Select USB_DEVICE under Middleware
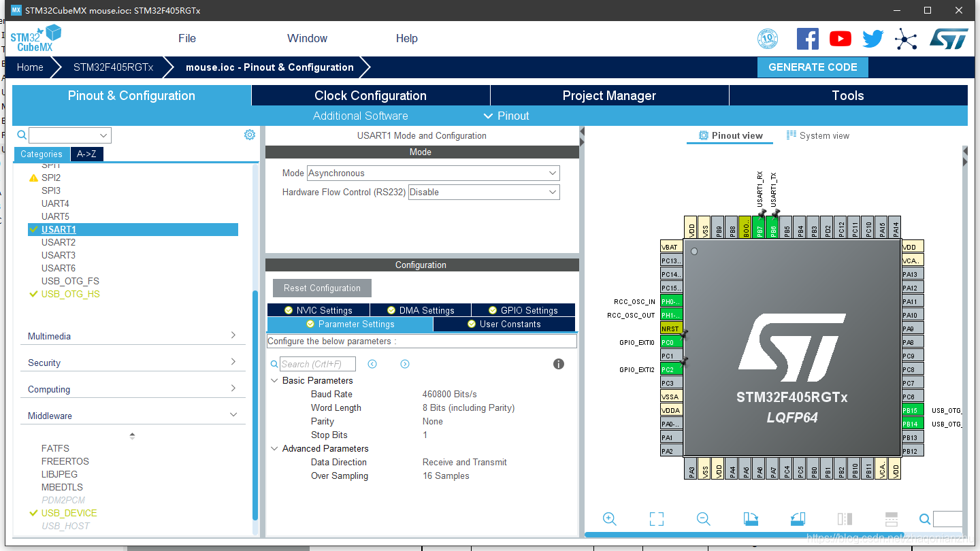 (x=69, y=513)
